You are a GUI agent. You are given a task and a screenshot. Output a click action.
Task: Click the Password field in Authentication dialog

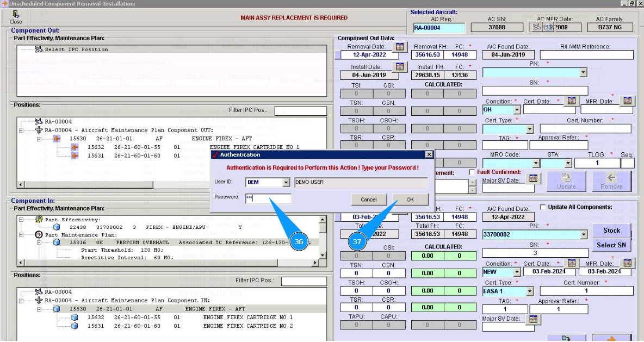(x=268, y=198)
